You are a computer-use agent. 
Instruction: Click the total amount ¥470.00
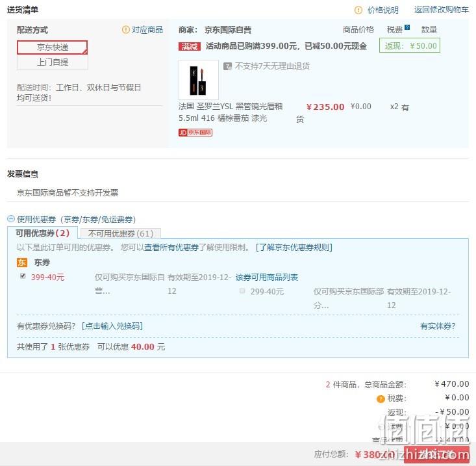point(452,384)
